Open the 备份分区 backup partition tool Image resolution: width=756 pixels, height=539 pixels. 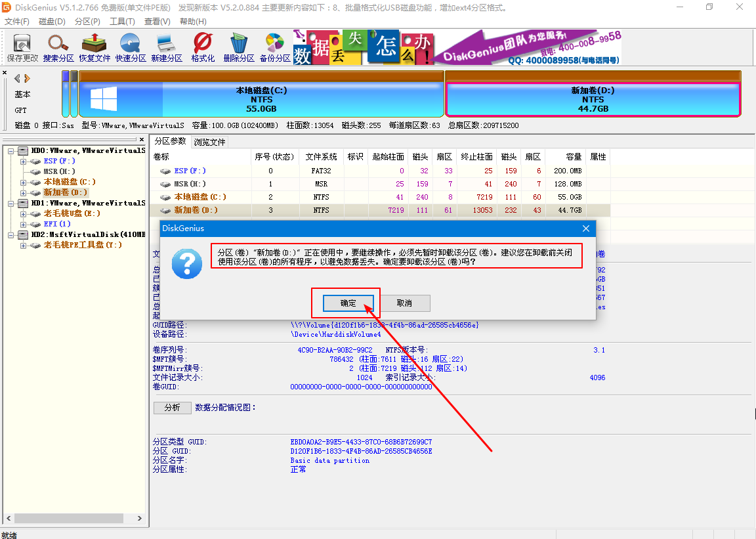tap(275, 49)
